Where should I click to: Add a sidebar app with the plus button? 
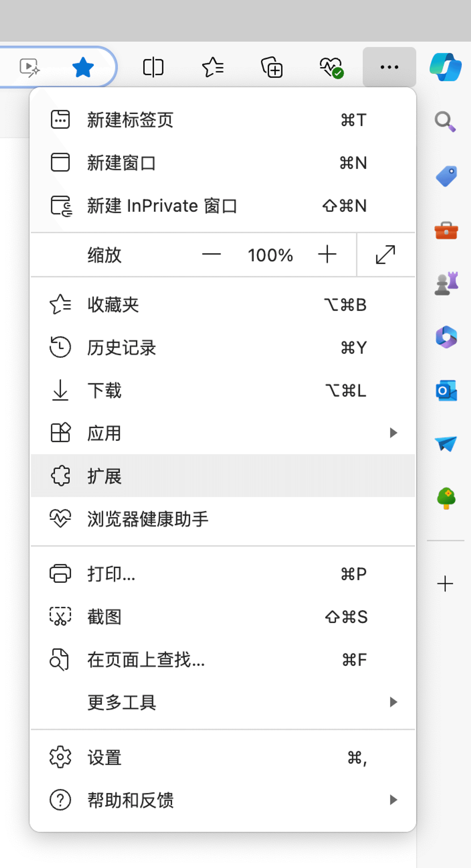coord(445,584)
